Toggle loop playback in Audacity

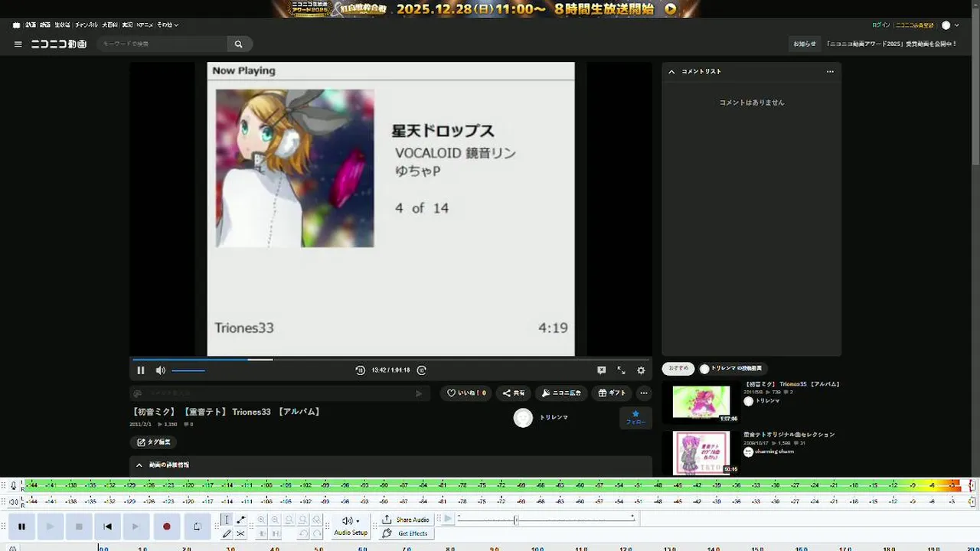pyautogui.click(x=197, y=527)
